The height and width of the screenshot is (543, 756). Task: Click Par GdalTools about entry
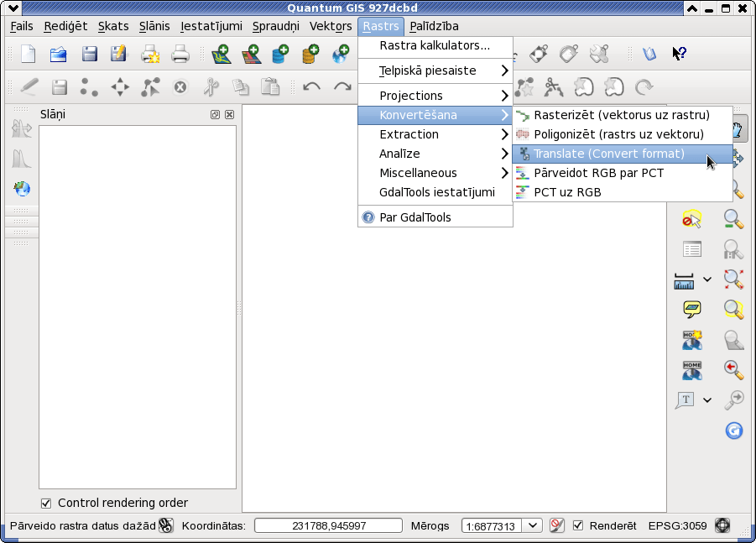435,217
